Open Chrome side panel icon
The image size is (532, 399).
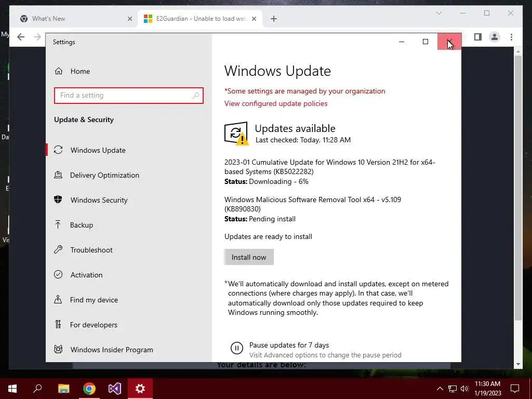pyautogui.click(x=478, y=37)
